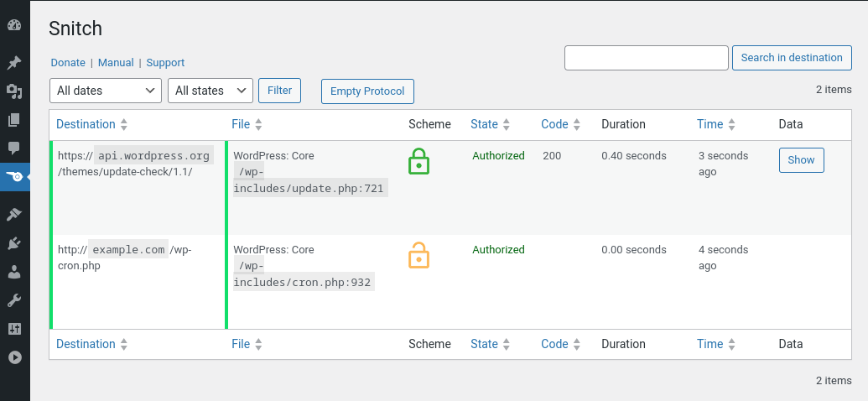868x401 pixels.
Task: Sort by top File column header
Action: (241, 124)
